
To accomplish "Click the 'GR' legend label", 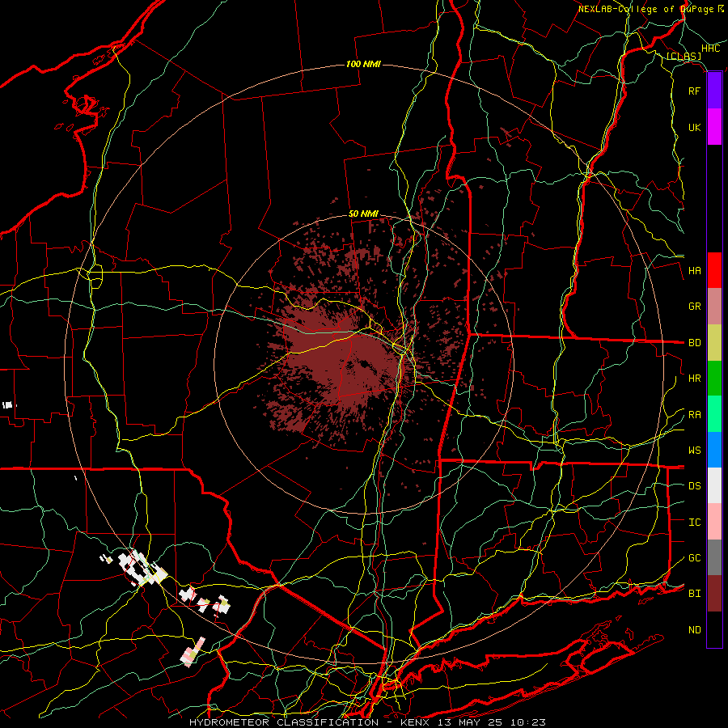I will [x=694, y=307].
